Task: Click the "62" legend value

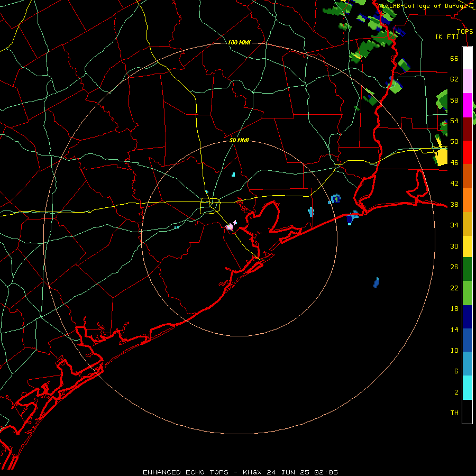Action: pos(454,79)
